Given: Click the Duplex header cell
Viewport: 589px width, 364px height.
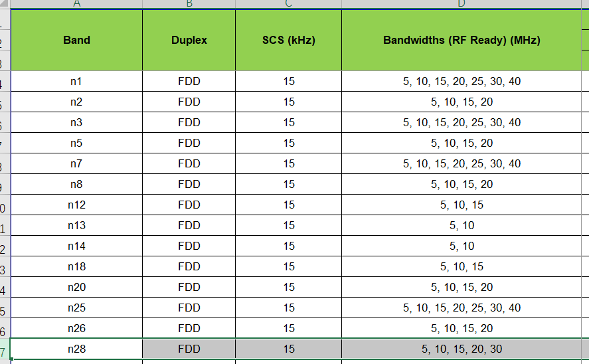Looking at the screenshot, I should tap(189, 40).
